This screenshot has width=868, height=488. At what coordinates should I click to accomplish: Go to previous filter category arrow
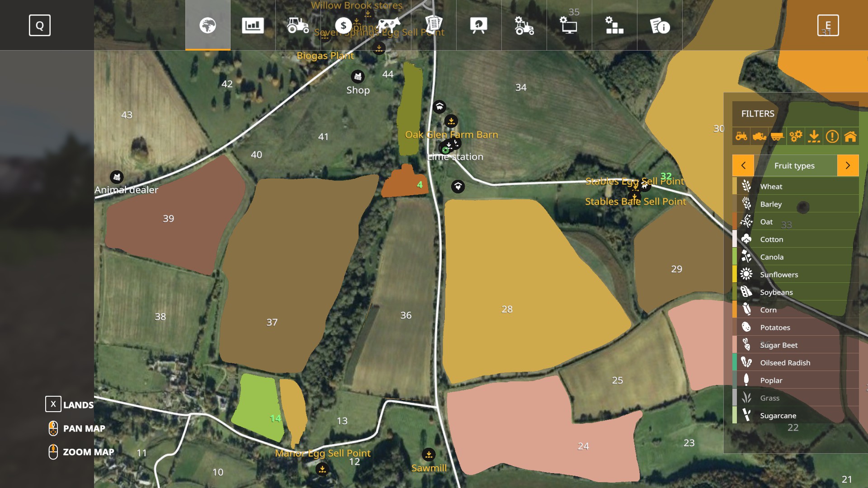743,165
